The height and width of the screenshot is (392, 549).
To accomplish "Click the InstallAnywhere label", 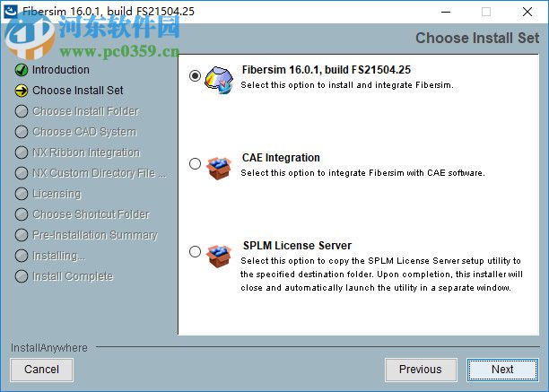I will (x=49, y=347).
